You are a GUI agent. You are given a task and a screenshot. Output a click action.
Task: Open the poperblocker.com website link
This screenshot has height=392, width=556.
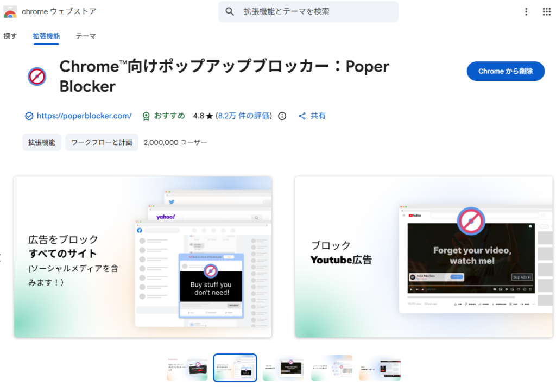[84, 116]
